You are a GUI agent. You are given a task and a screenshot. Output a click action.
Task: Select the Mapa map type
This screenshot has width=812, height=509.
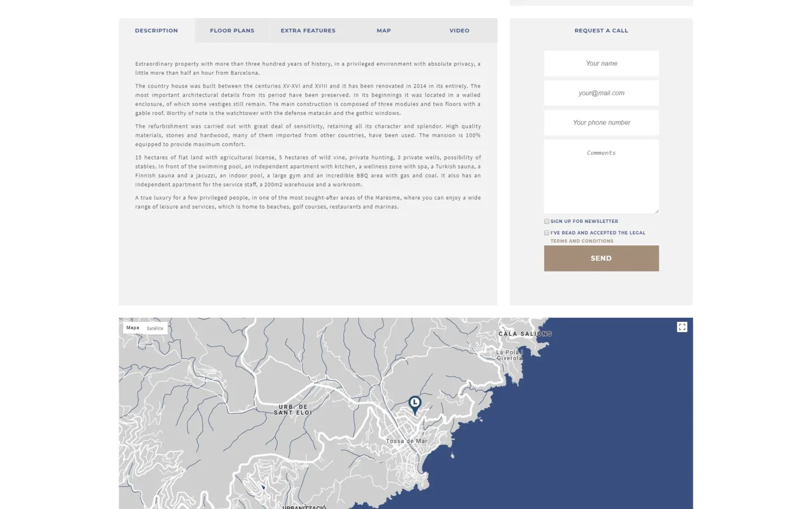tap(133, 328)
